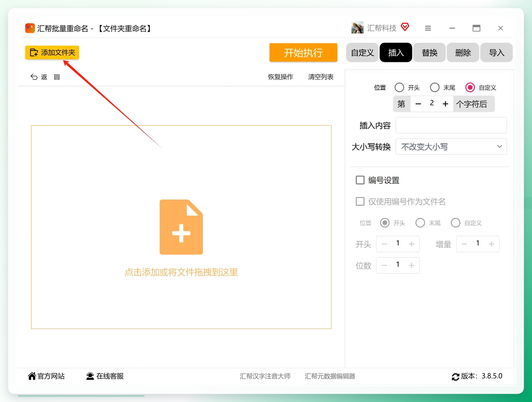Select the numbering 末尾 radio button
The height and width of the screenshot is (402, 532).
click(x=420, y=223)
